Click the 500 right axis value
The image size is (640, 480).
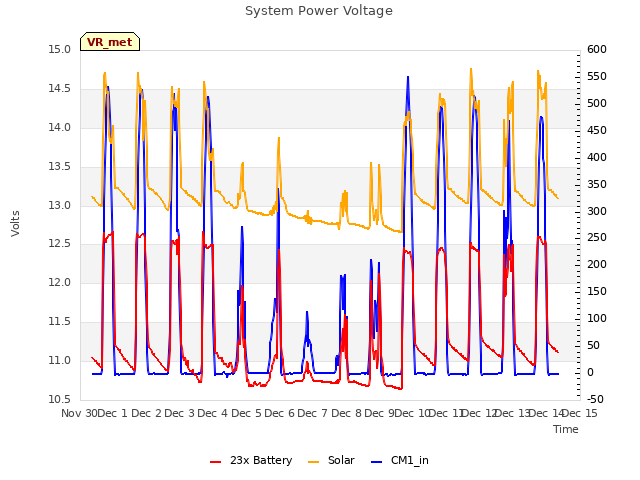[x=597, y=103]
